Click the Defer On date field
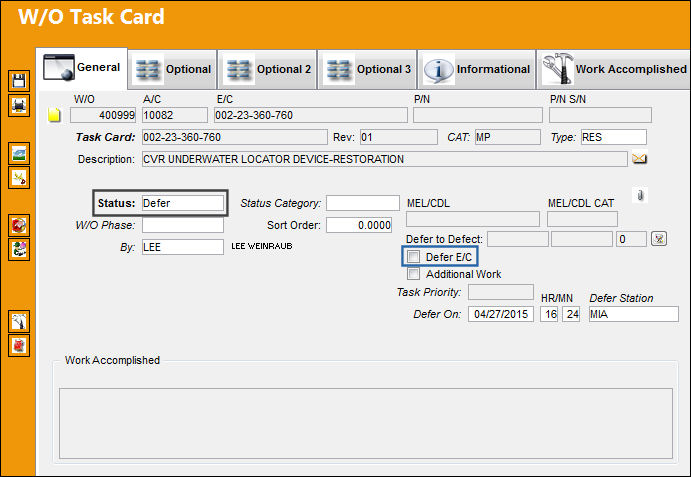 501,314
